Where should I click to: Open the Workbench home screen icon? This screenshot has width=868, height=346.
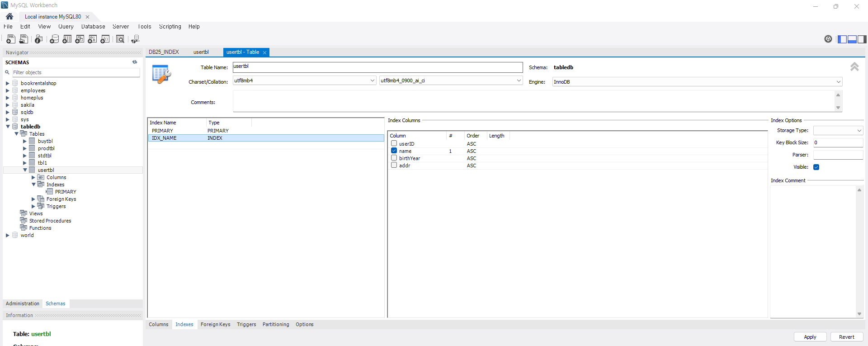9,16
